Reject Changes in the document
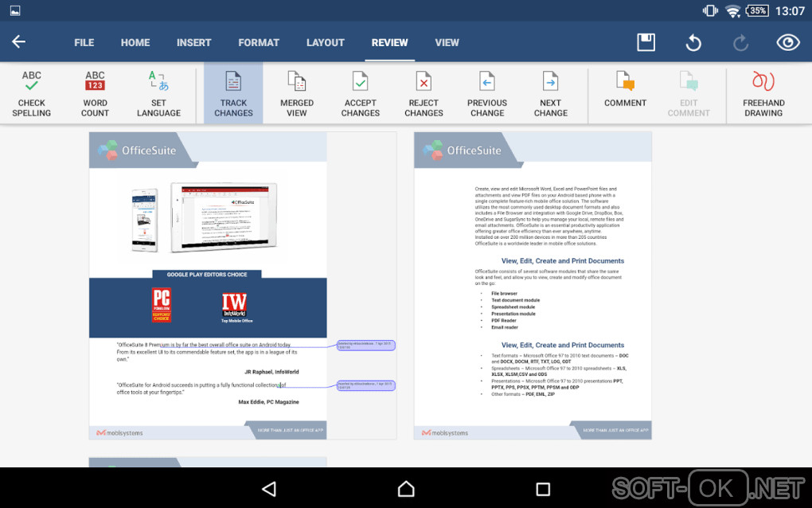 (424, 93)
